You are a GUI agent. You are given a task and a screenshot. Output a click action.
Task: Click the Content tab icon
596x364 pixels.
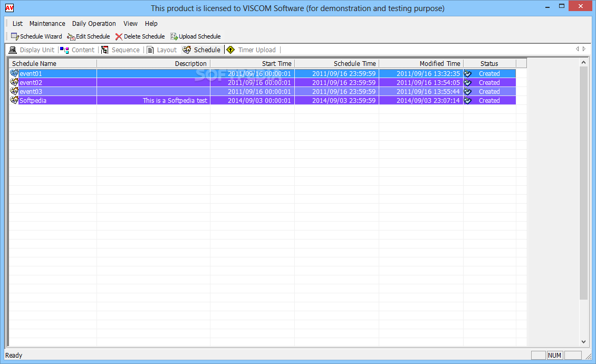[x=64, y=50]
